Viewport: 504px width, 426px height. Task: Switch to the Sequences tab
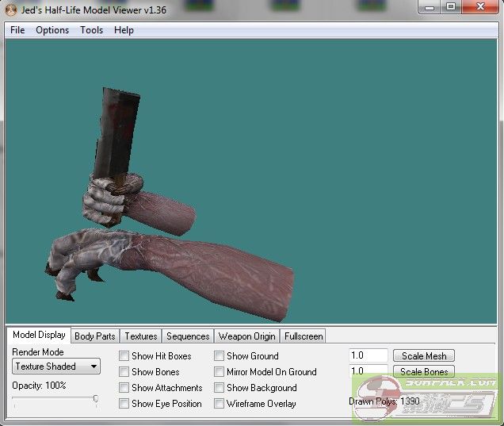point(188,336)
